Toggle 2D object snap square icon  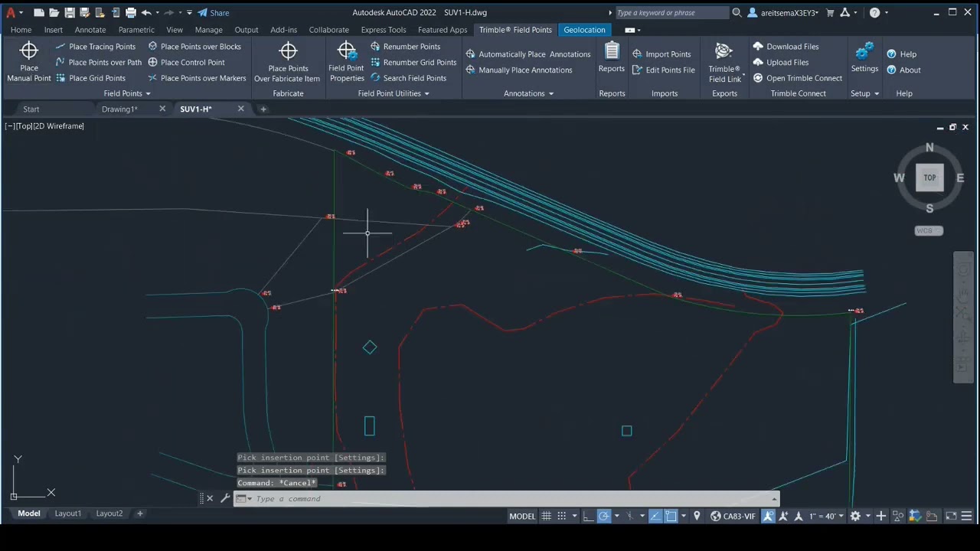pyautogui.click(x=671, y=517)
